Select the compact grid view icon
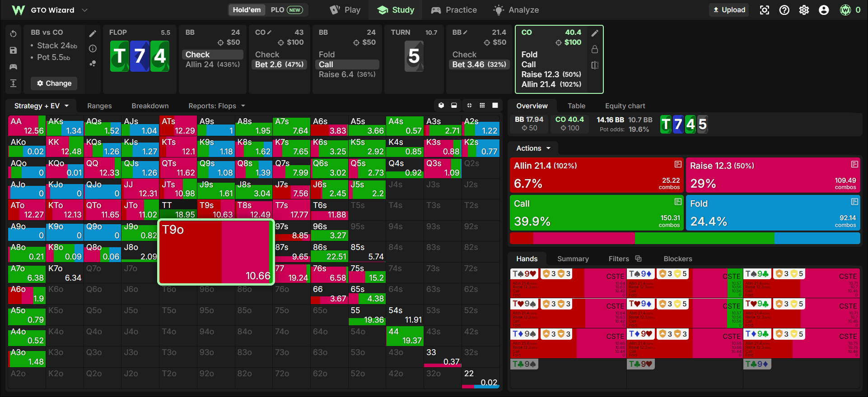Screen dimensions: 868x397 482,106
